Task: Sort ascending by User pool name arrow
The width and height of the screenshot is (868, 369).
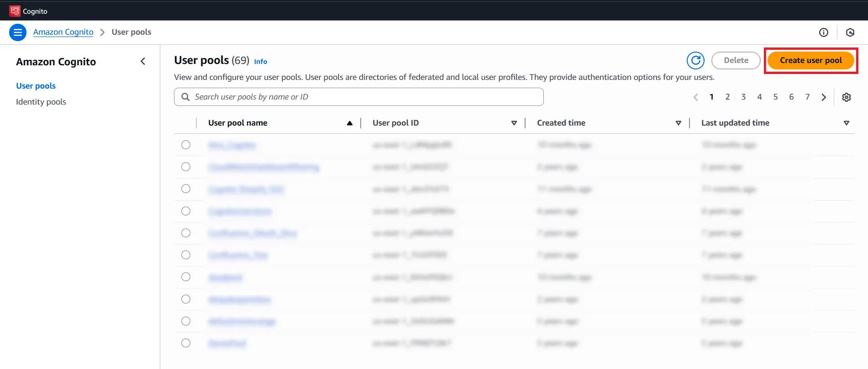Action: [x=350, y=123]
